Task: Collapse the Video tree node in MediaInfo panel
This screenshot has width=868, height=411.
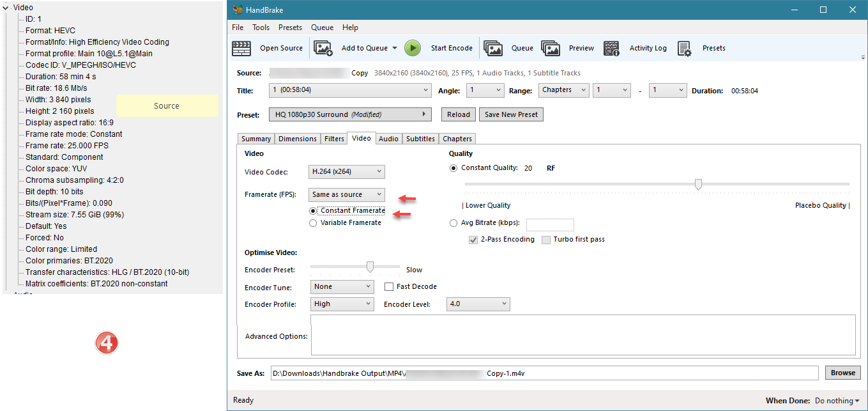Action: click(6, 8)
